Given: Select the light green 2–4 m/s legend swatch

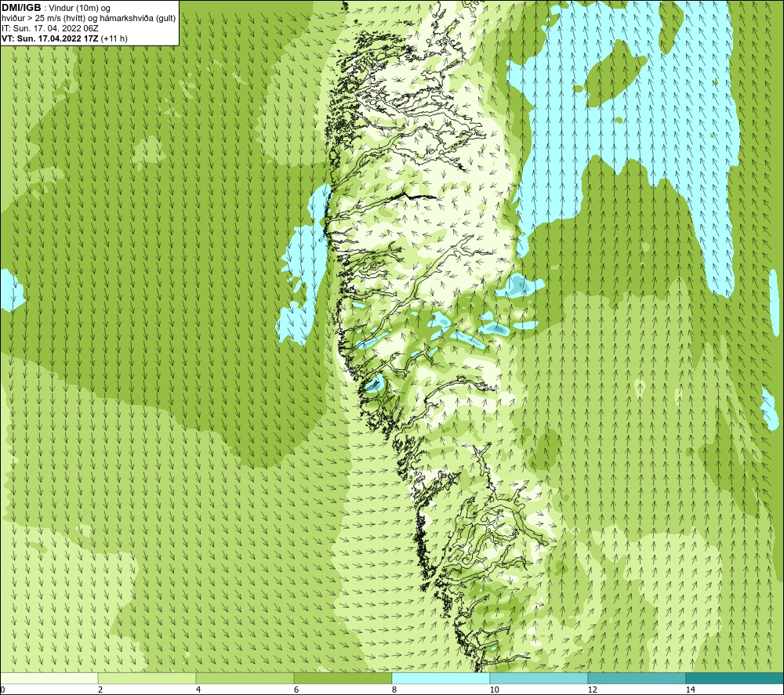Looking at the screenshot, I should tap(147, 679).
